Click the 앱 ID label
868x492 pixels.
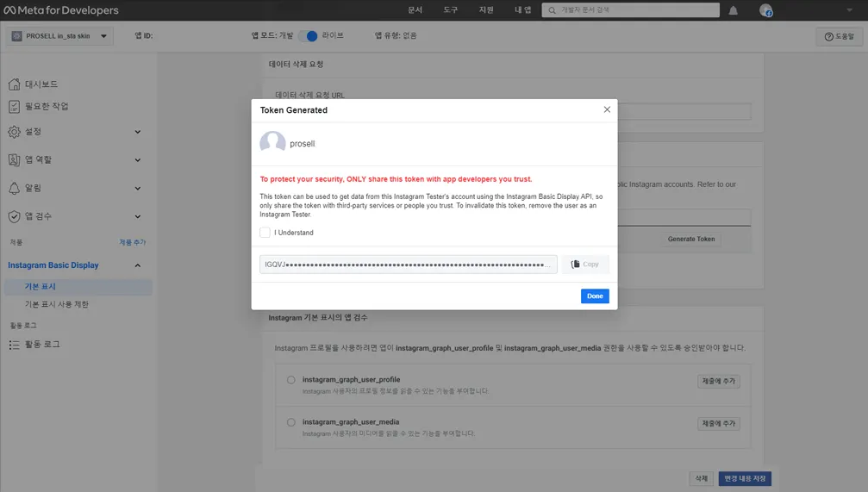[x=144, y=36]
